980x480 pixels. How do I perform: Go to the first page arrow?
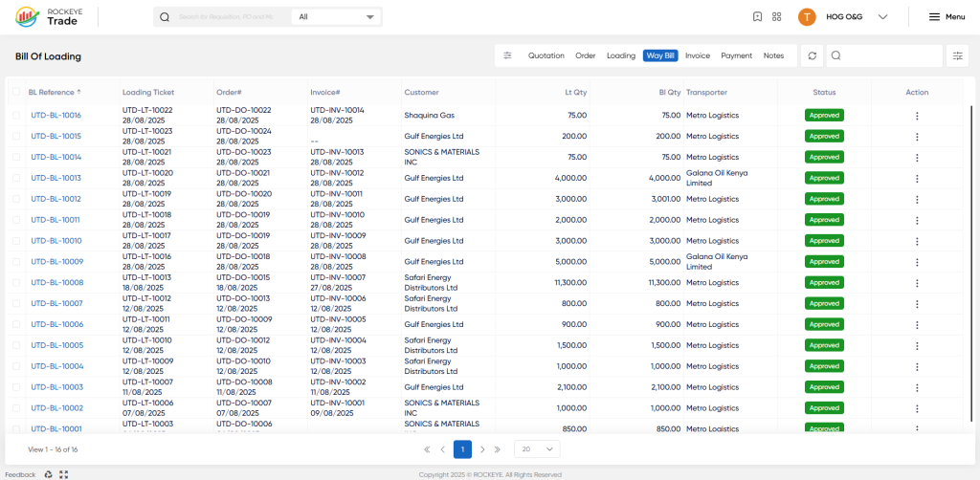428,449
